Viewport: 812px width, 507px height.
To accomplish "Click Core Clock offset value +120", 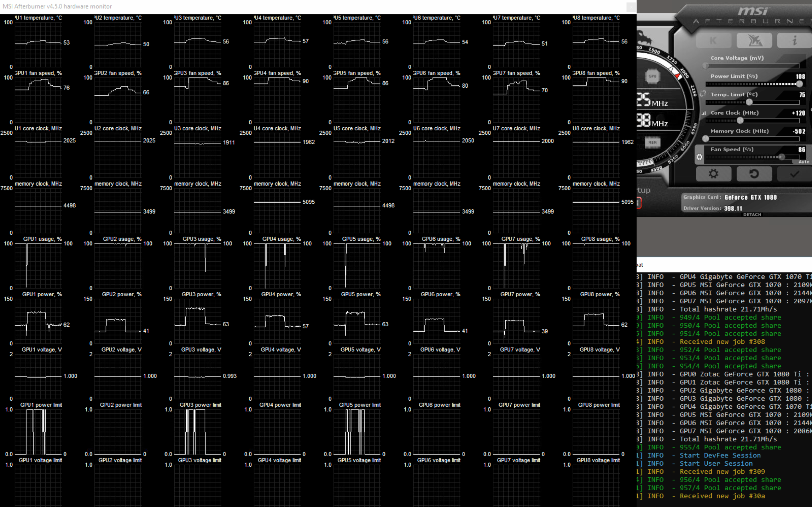I will [798, 113].
